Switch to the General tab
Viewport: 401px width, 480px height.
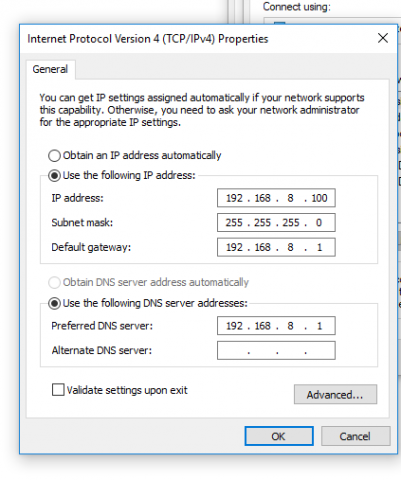[x=50, y=69]
